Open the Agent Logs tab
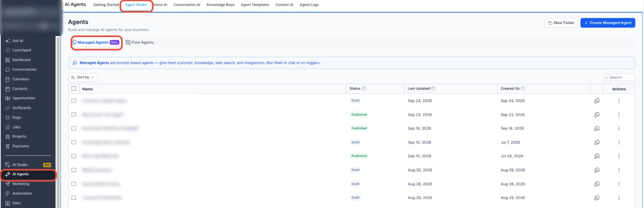644x208 pixels. tap(309, 5)
